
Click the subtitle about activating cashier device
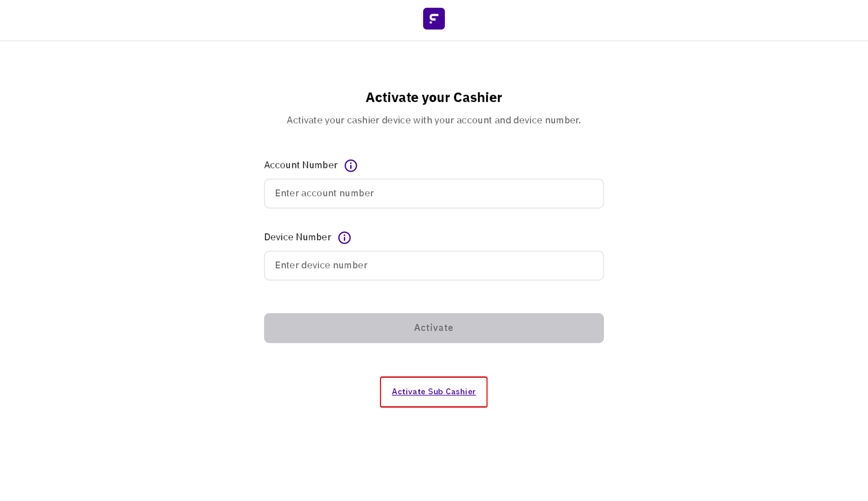tap(433, 120)
